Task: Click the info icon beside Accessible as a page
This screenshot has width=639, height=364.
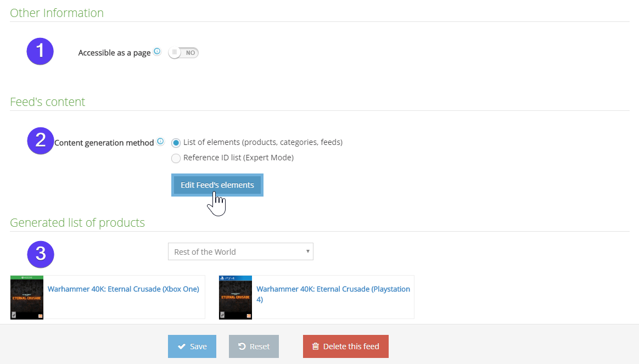Action: coord(157,52)
